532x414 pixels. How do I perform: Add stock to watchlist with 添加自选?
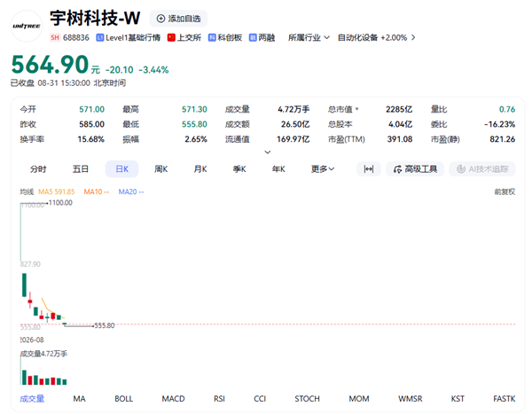tap(178, 19)
